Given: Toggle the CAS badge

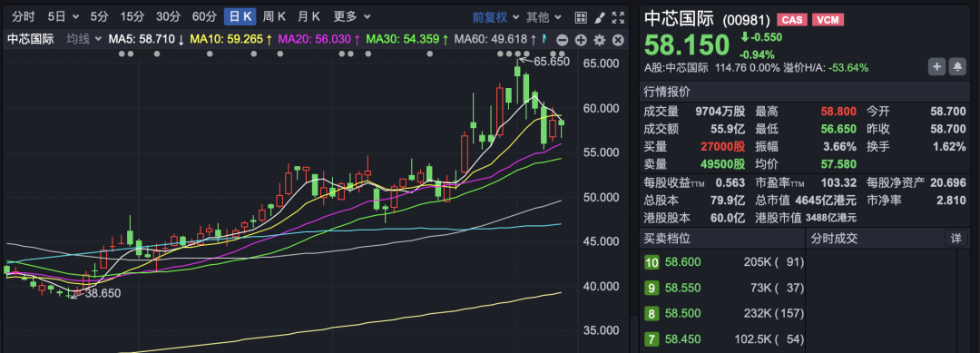Looking at the screenshot, I should (792, 20).
